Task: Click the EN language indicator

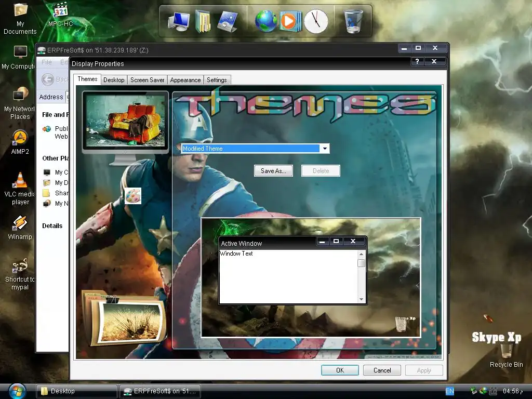Action: coord(449,391)
